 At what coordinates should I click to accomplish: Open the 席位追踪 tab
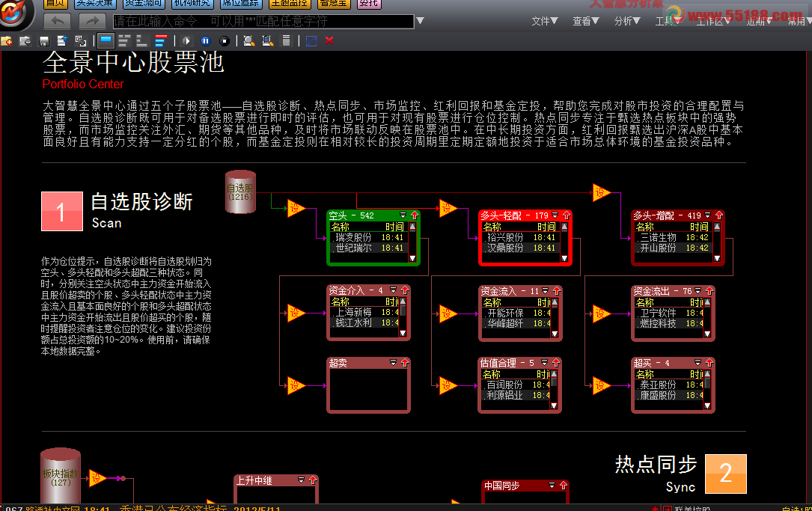(241, 4)
